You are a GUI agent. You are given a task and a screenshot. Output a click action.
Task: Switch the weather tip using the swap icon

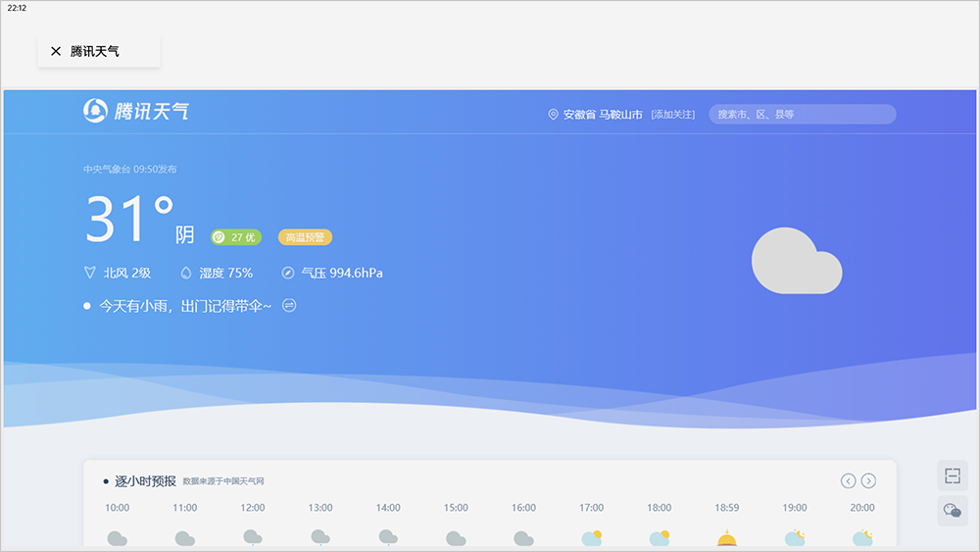(x=289, y=306)
